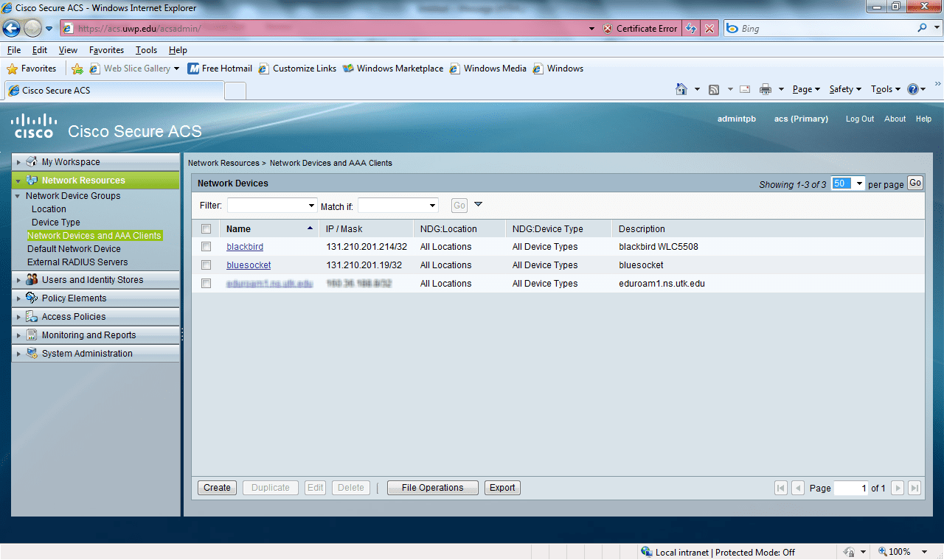Image resolution: width=944 pixels, height=560 pixels.
Task: Click the Print icon
Action: 766,89
